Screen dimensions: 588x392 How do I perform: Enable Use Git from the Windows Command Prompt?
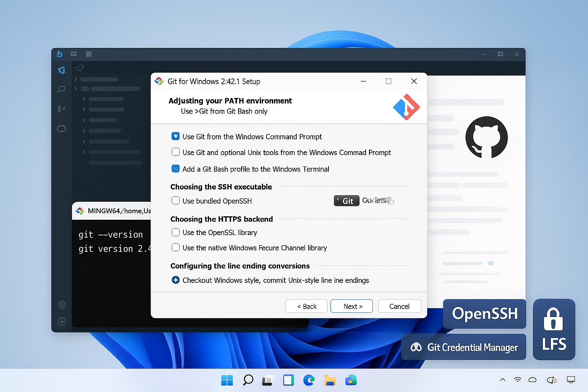coord(175,136)
